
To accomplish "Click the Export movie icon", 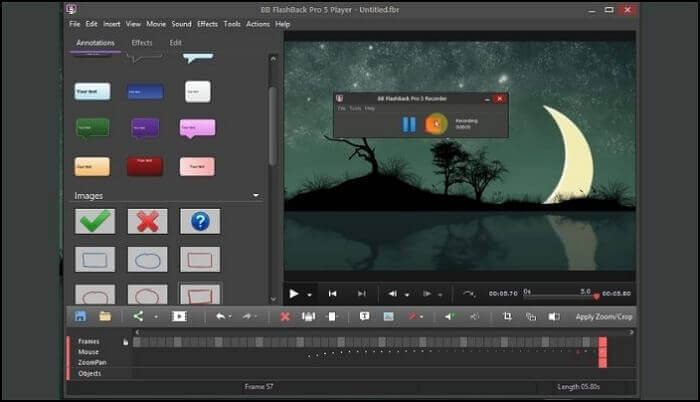I will pyautogui.click(x=179, y=316).
